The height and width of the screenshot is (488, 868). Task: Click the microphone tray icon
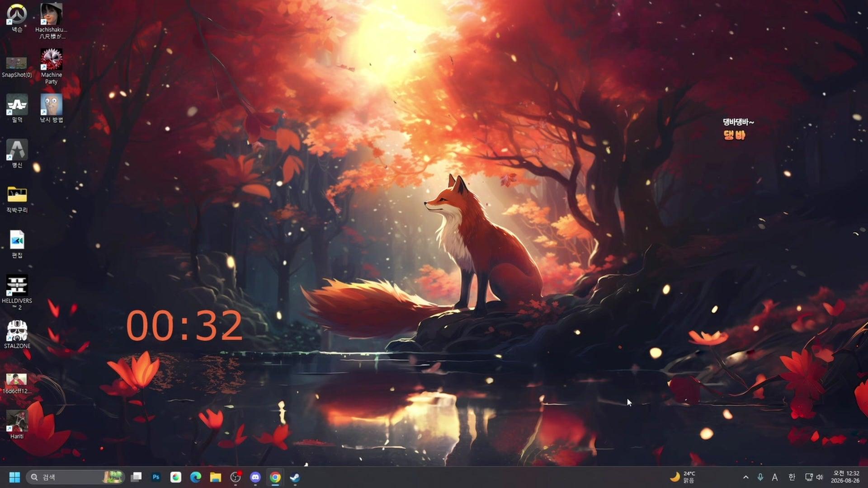click(x=760, y=477)
